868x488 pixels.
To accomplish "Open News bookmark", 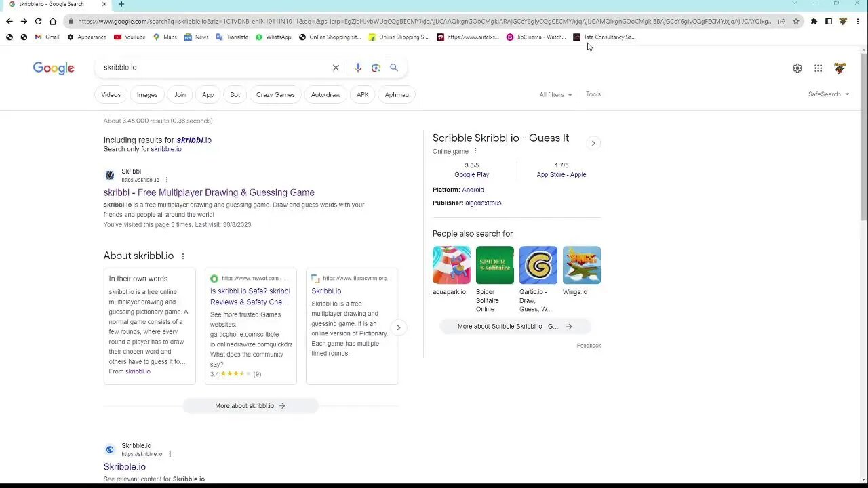I will point(197,37).
